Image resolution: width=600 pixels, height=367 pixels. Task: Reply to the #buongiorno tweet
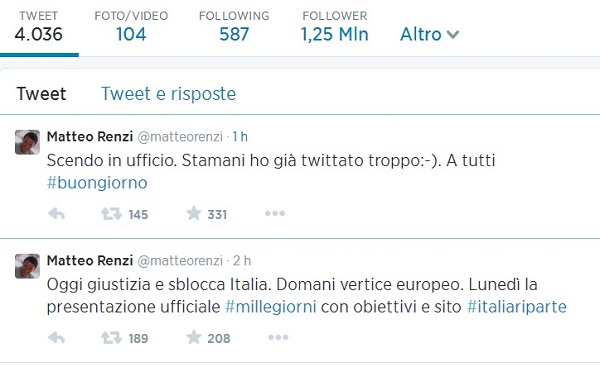coord(57,214)
